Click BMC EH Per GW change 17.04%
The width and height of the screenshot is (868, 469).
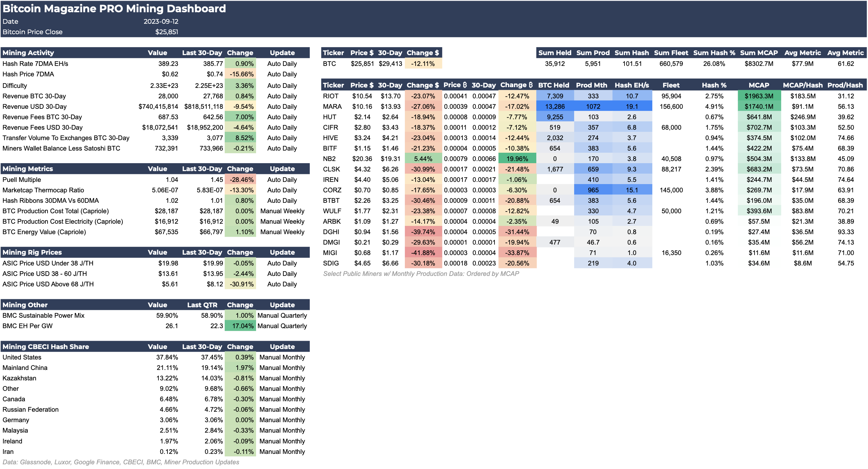(240, 326)
